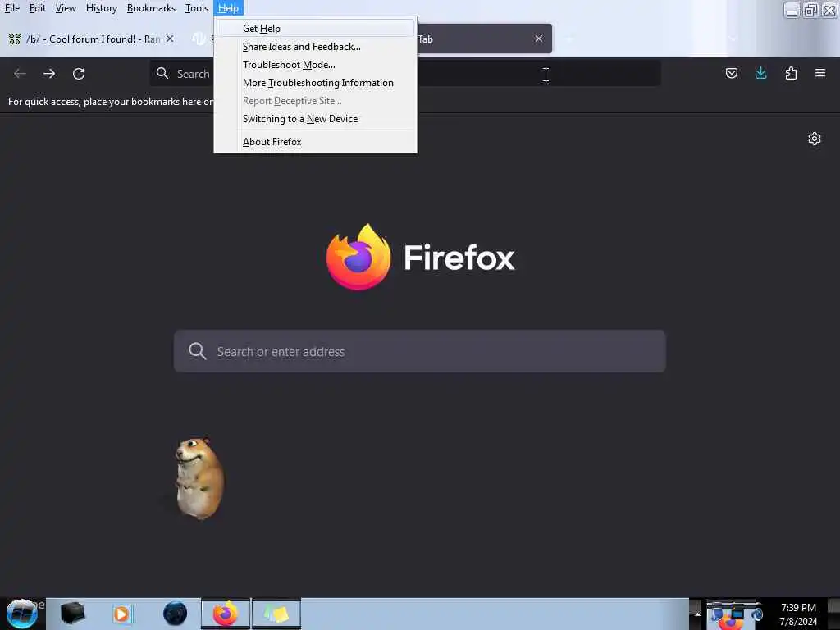Close the /b/ Cool forum tab
Screen dimensions: 840x630
[170, 39]
